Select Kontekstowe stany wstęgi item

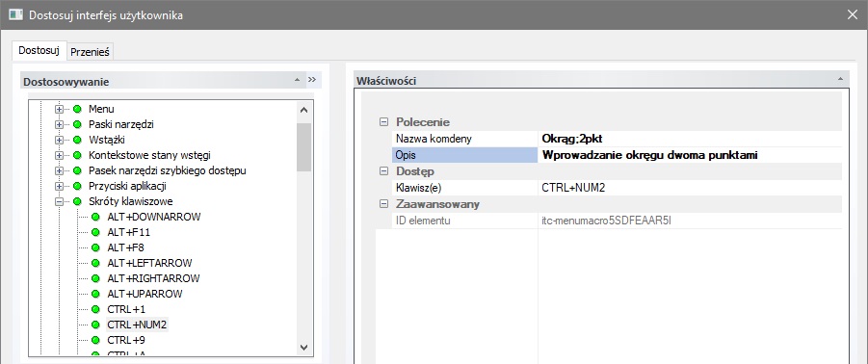[x=149, y=155]
